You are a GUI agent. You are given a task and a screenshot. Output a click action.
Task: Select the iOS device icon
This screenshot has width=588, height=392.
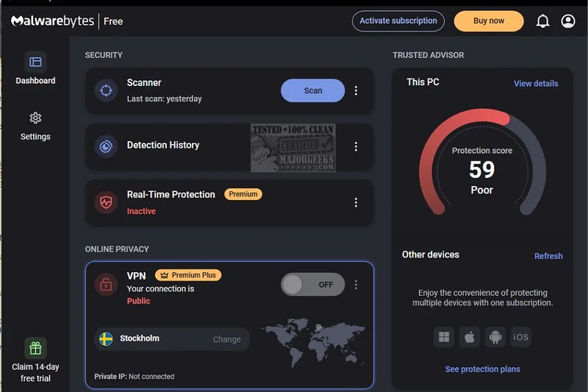(x=520, y=337)
